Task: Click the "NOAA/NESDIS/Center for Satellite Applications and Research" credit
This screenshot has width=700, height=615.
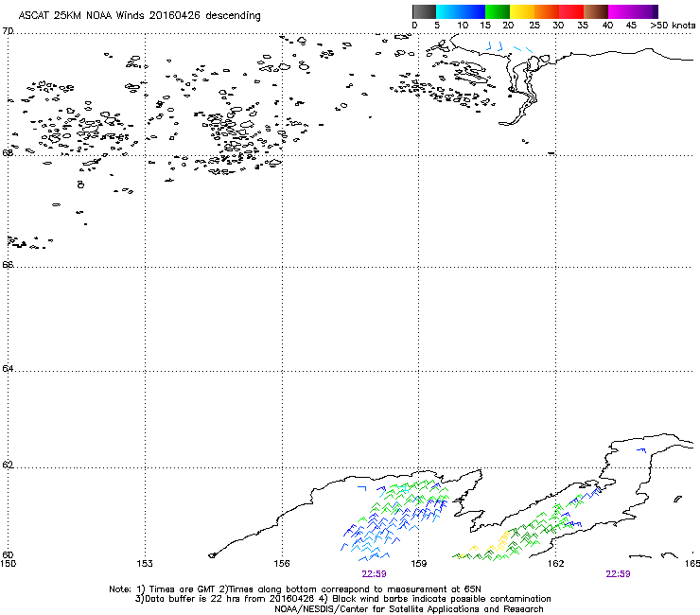Action: click(409, 609)
